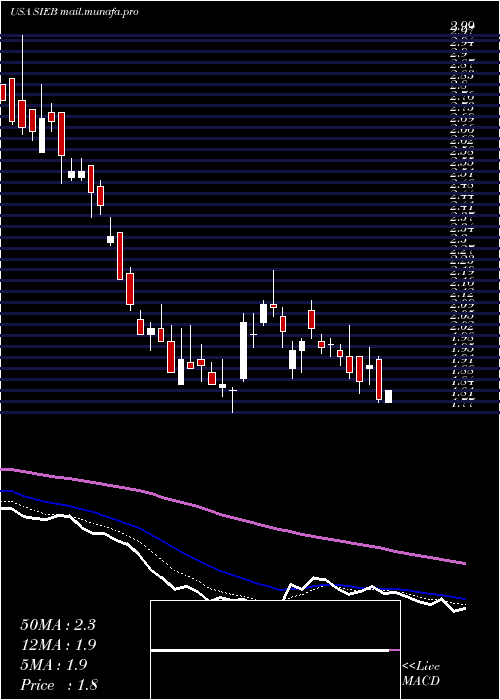The width and height of the screenshot is (500, 700).
Task: Click the pink 50MA moving average line
Action: point(232,518)
